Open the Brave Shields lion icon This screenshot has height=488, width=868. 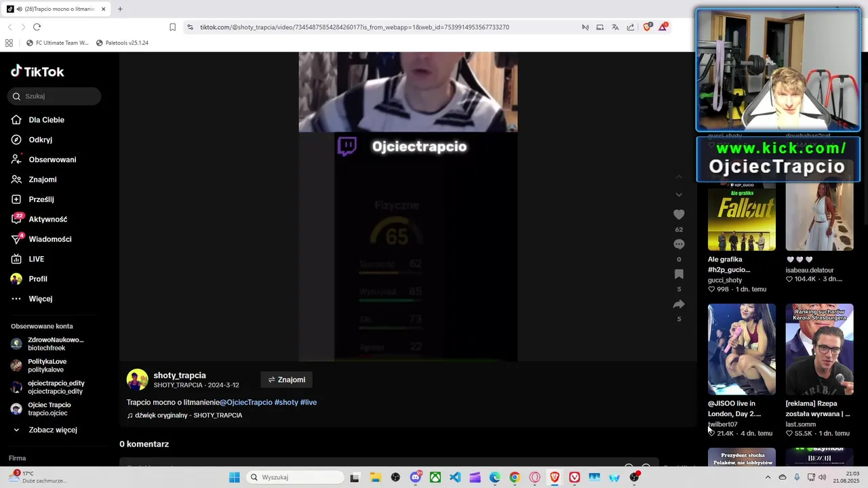647,27
